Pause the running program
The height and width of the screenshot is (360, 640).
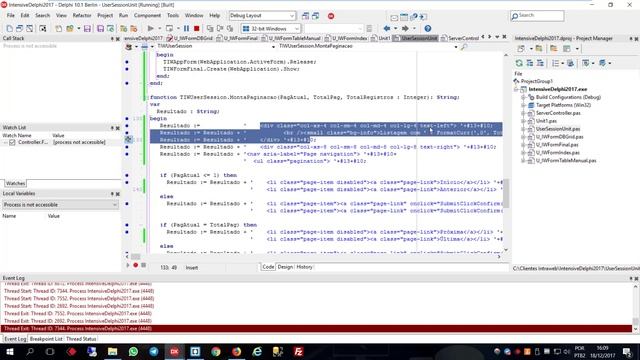tap(187, 29)
